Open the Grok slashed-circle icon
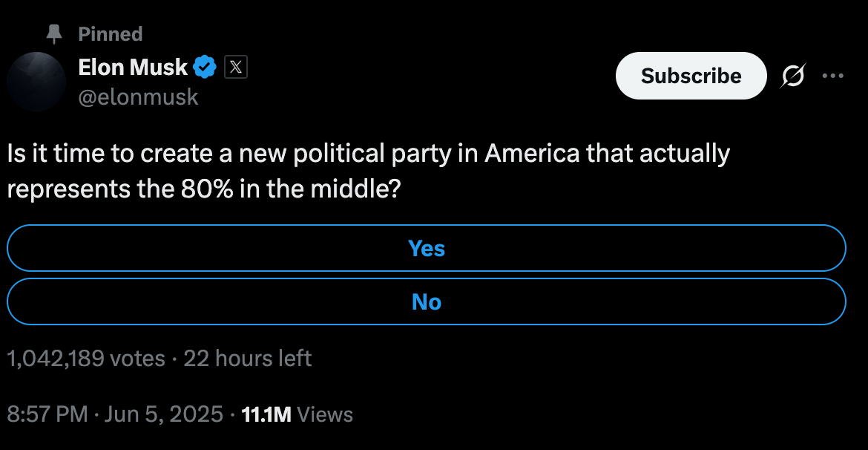The height and width of the screenshot is (450, 868). click(793, 76)
